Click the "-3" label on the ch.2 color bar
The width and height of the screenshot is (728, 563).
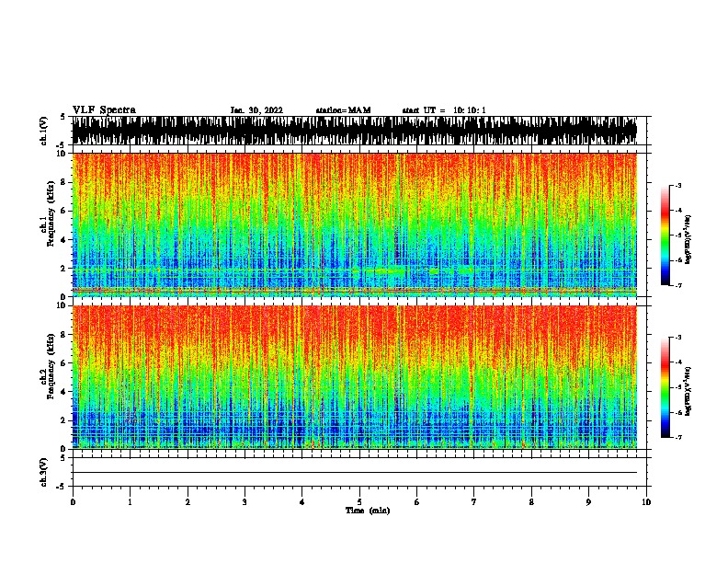tap(677, 338)
